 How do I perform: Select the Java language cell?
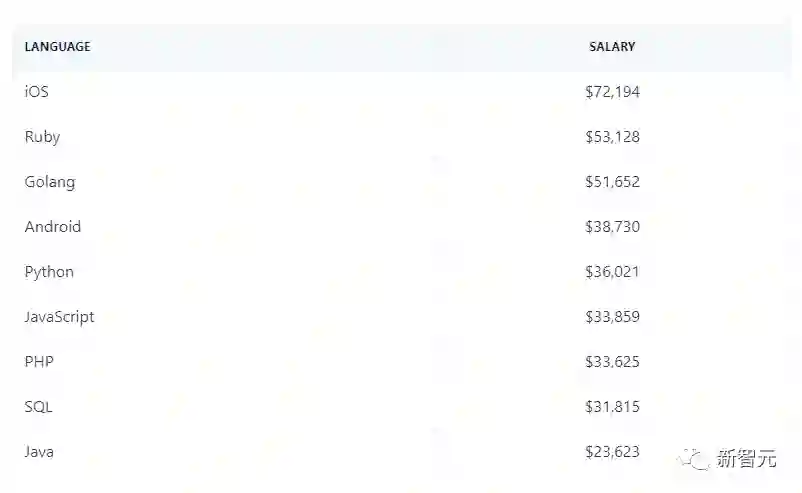pos(39,452)
